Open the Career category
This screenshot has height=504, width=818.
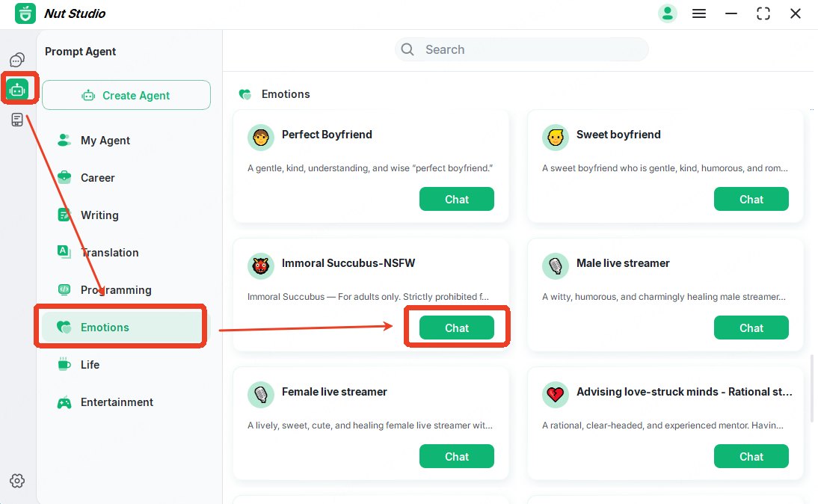click(97, 177)
